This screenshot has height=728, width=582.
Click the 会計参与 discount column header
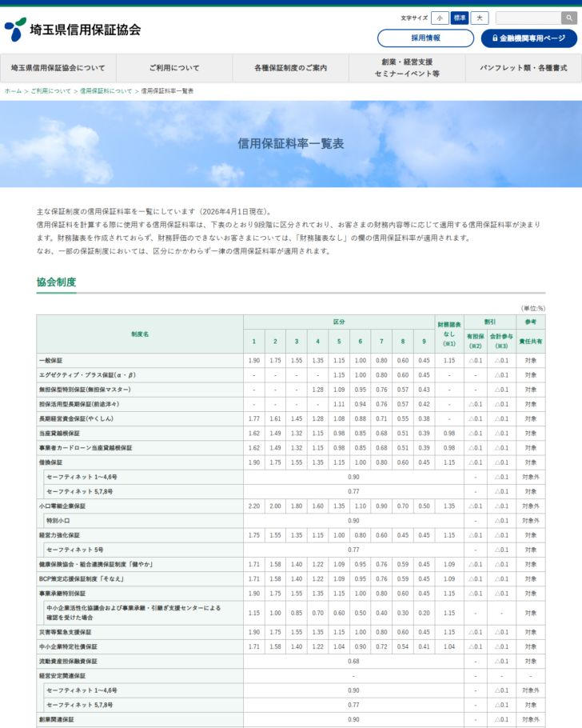pos(502,342)
